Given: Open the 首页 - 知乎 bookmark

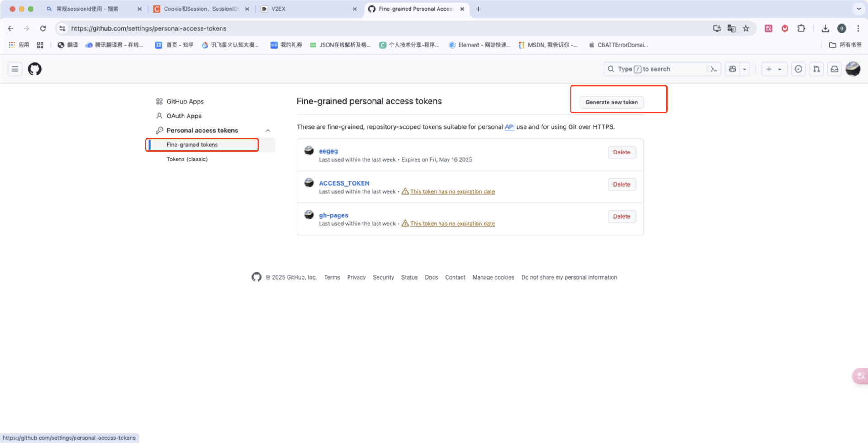Looking at the screenshot, I should pyautogui.click(x=175, y=45).
